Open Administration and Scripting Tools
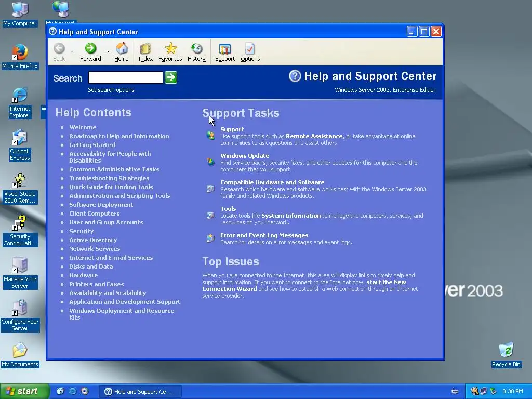The width and height of the screenshot is (532, 399). (119, 196)
